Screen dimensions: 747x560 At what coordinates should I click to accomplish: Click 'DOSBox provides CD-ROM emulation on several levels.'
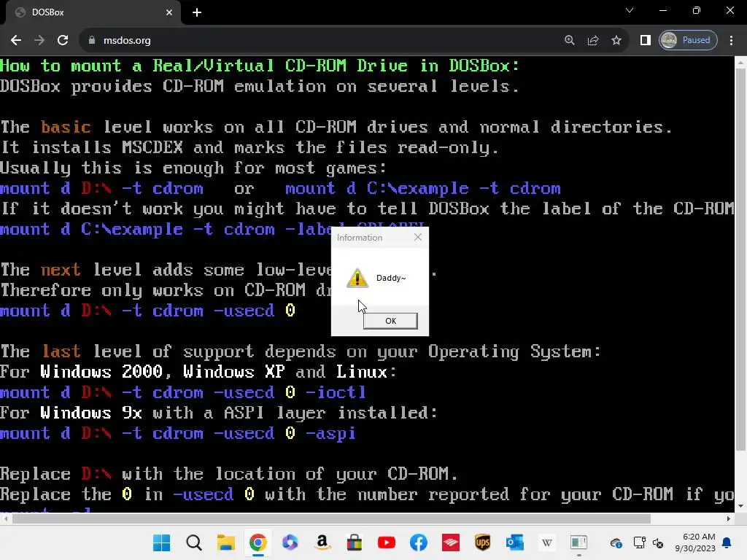[260, 86]
